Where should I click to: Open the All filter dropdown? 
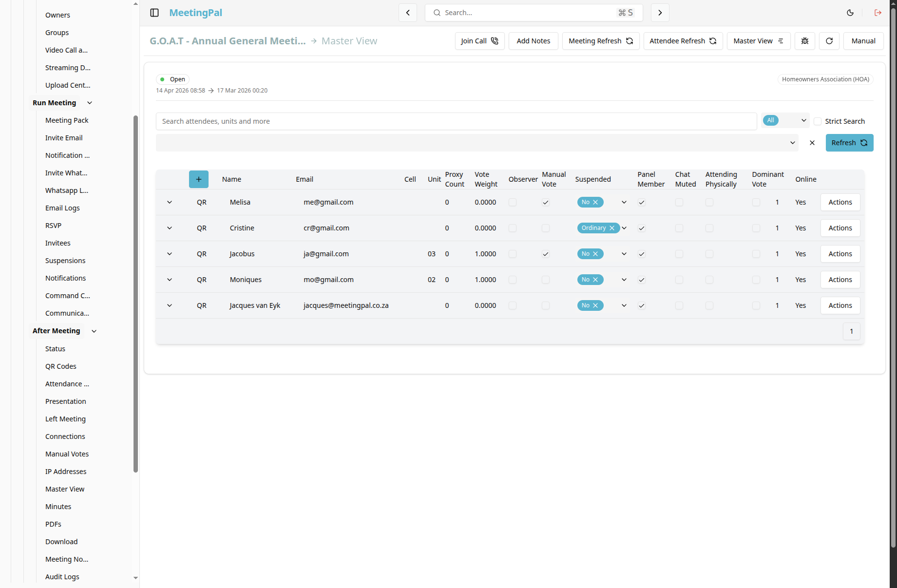coord(785,120)
